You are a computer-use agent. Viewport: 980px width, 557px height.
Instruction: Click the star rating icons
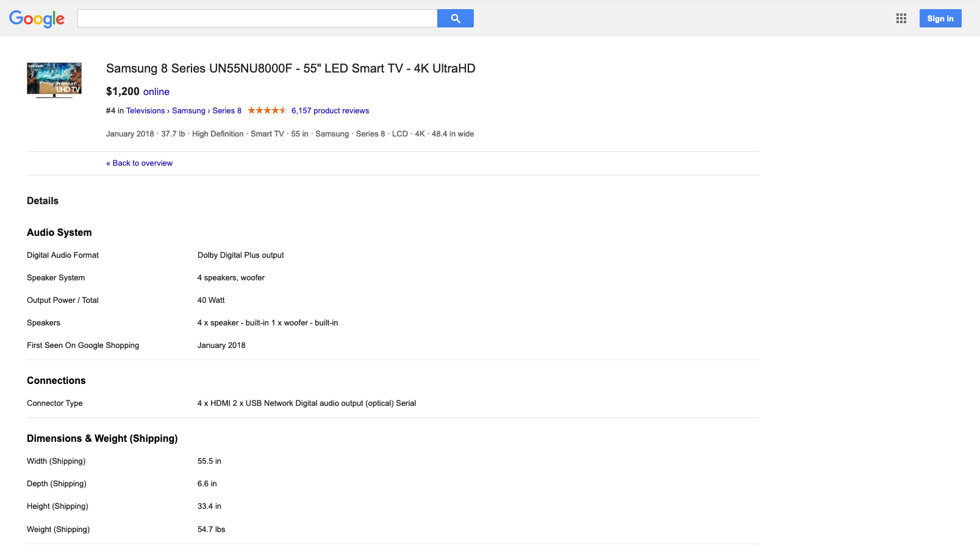267,110
